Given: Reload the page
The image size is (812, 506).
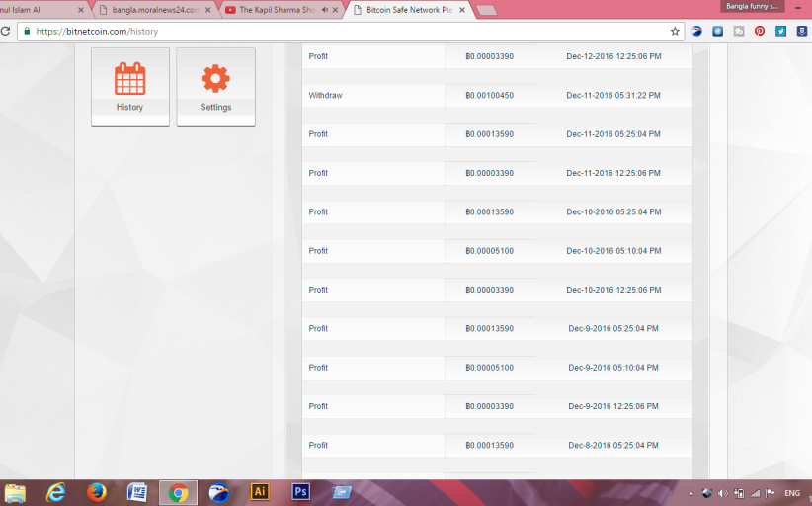Looking at the screenshot, I should point(6,31).
